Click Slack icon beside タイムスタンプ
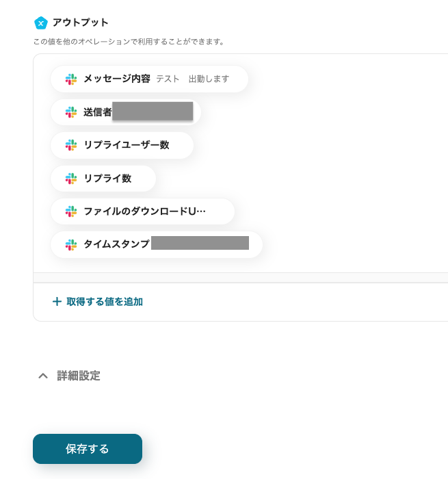The image size is (448, 479). point(71,244)
